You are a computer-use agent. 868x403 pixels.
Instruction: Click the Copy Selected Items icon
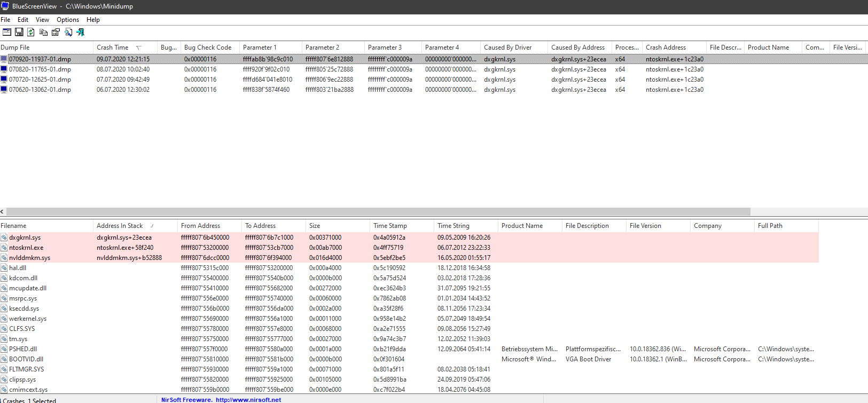click(x=43, y=32)
